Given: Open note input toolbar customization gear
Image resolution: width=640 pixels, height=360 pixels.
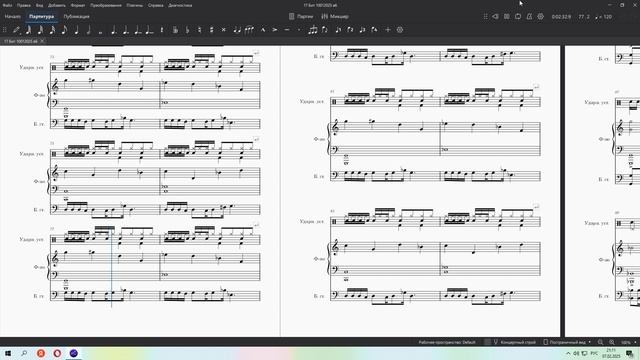Looking at the screenshot, I should (x=400, y=30).
